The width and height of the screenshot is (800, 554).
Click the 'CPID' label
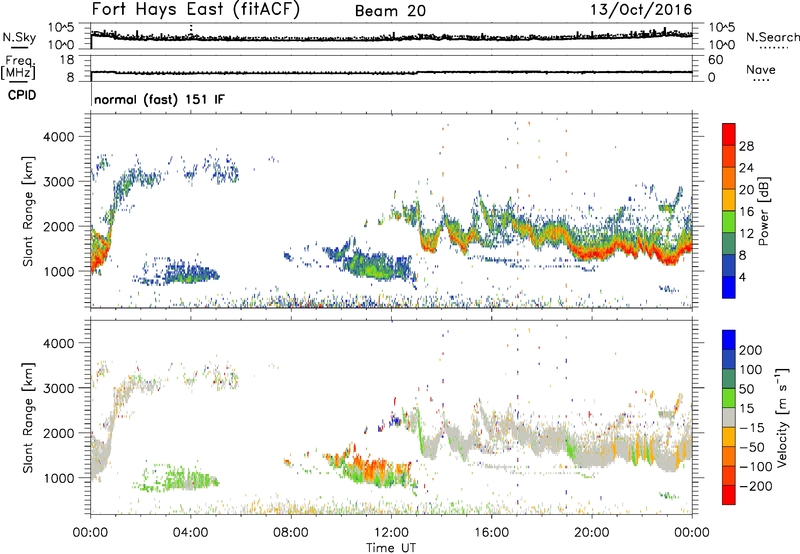[x=22, y=95]
